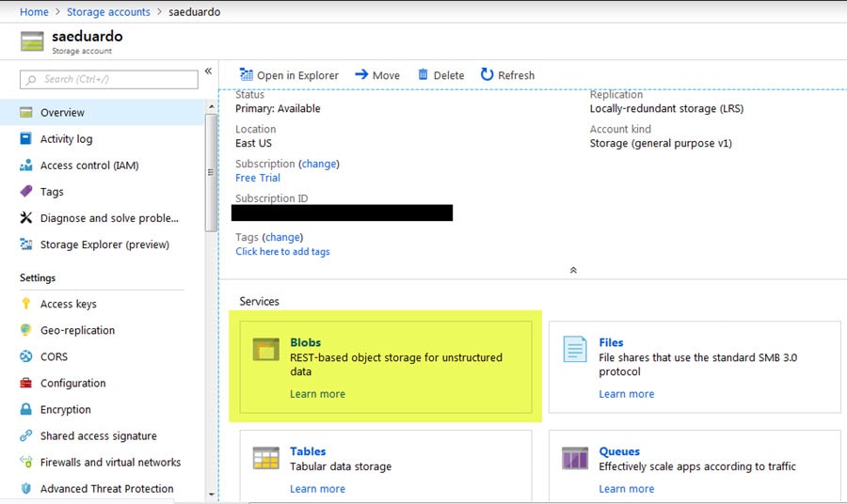Focus the sidebar Search input field

coord(108,79)
